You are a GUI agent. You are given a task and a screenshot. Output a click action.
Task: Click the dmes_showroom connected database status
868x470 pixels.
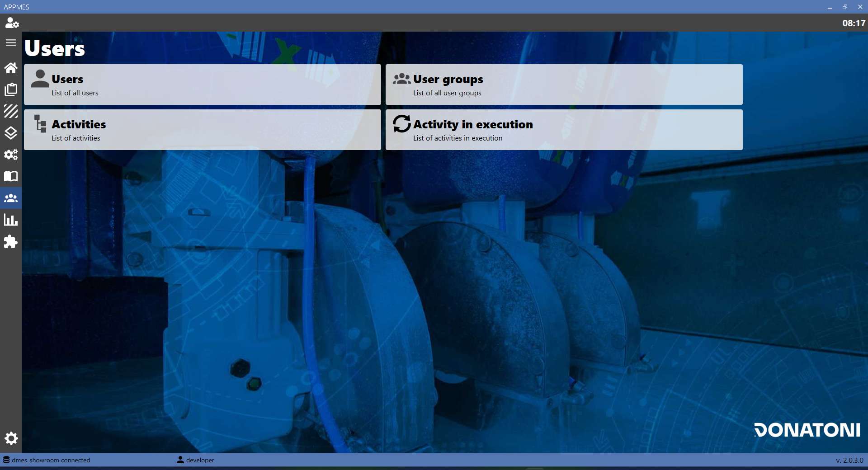(47, 460)
